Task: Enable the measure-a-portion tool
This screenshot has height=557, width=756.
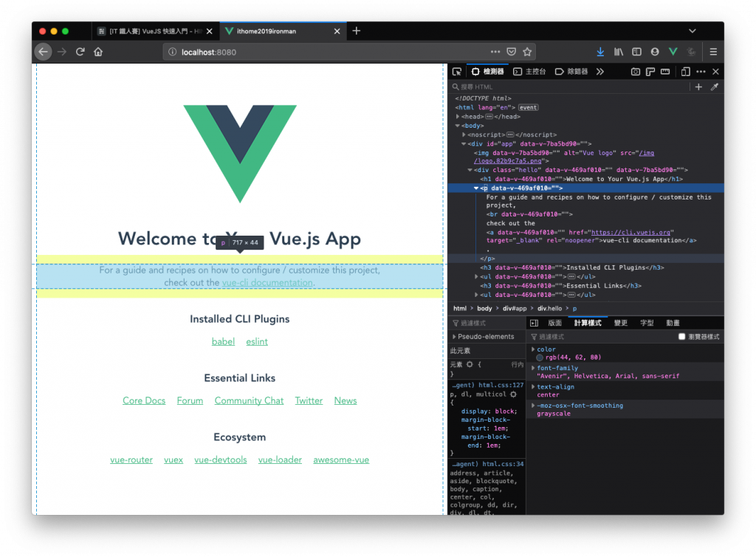Action: tap(665, 72)
